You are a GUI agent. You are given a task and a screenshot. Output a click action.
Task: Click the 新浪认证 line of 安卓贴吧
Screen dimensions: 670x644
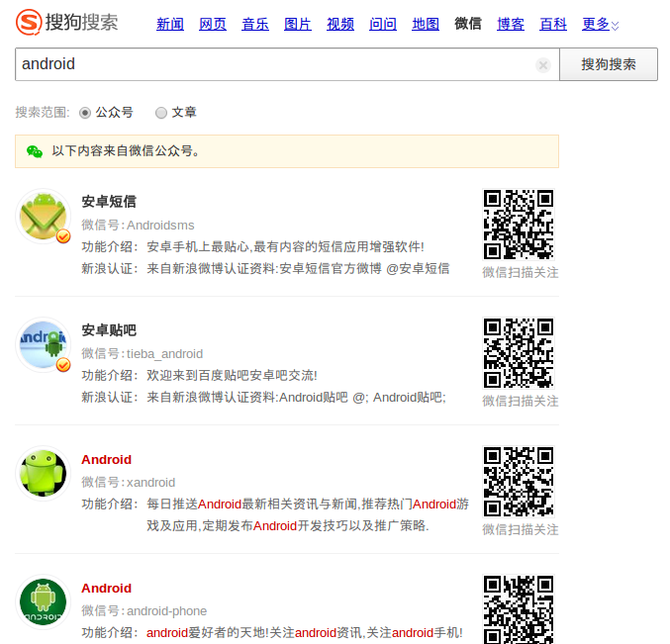pyautogui.click(x=264, y=397)
